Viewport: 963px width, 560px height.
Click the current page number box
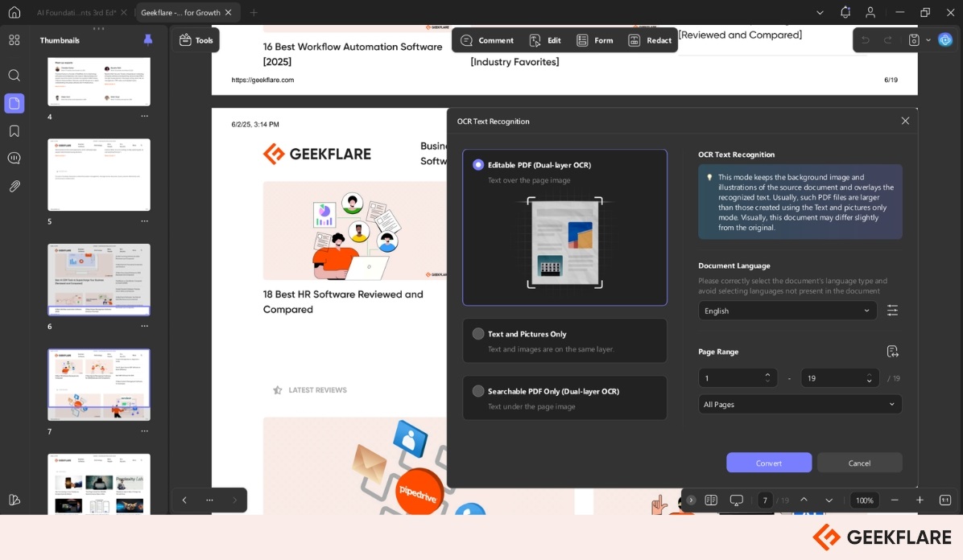tap(765, 500)
